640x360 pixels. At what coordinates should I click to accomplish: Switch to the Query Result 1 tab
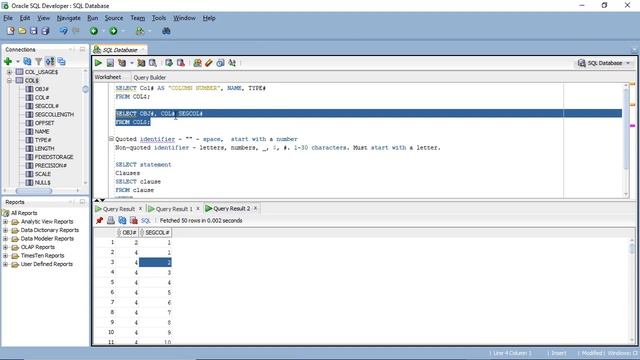click(x=174, y=209)
